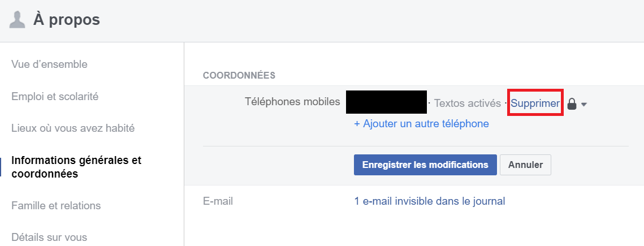Click the E-mail row label
This screenshot has height=246, width=644.
pos(218,201)
